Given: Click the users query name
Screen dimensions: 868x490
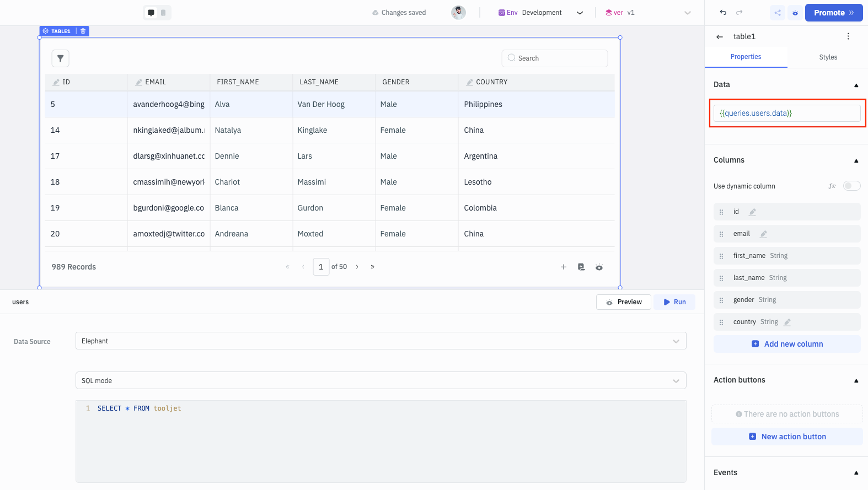Looking at the screenshot, I should pyautogui.click(x=20, y=302).
